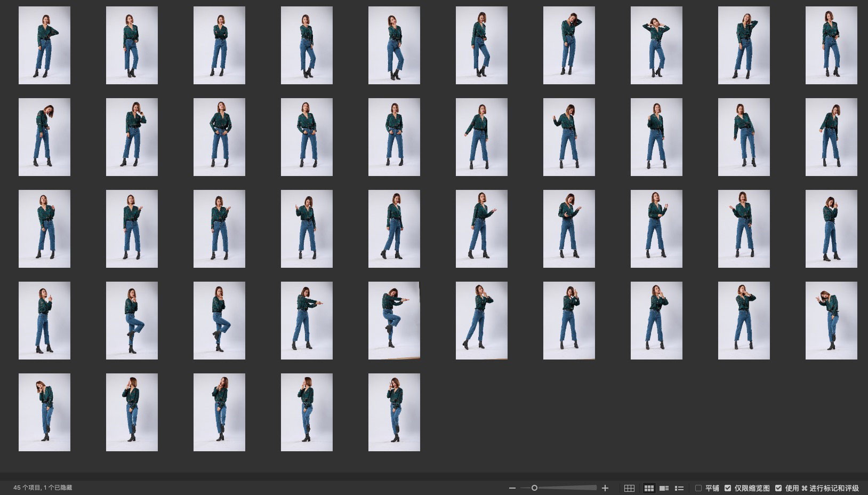The height and width of the screenshot is (495, 868).
Task: Switch to details view mode
Action: tap(664, 488)
